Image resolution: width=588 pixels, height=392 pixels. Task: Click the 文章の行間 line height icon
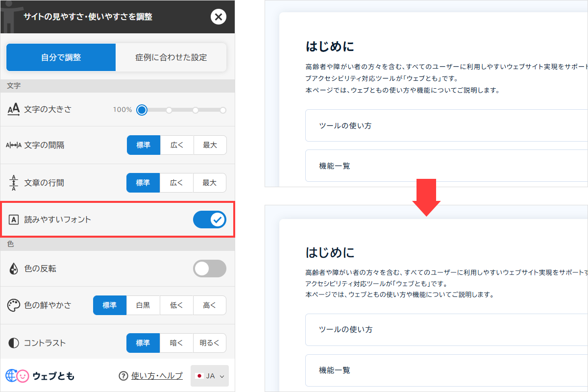[14, 183]
